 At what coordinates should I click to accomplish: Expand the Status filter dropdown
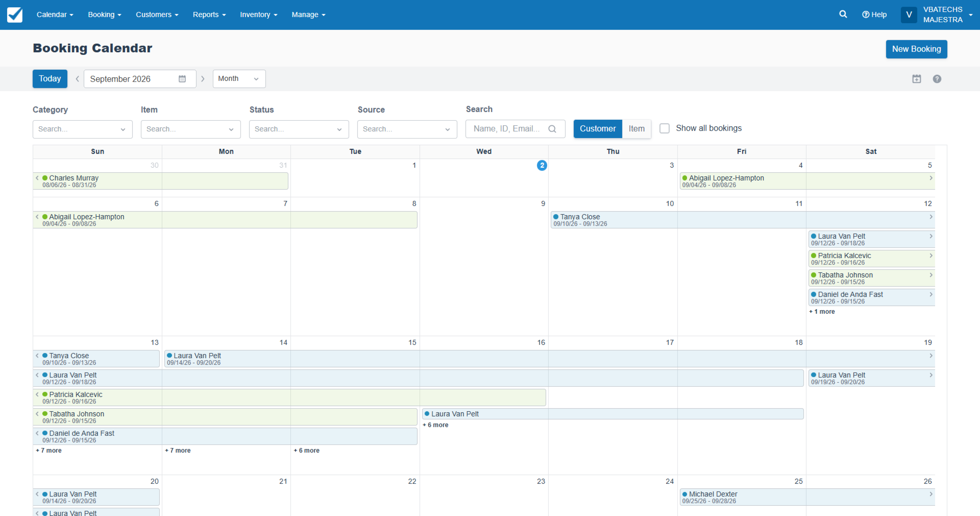tap(299, 129)
